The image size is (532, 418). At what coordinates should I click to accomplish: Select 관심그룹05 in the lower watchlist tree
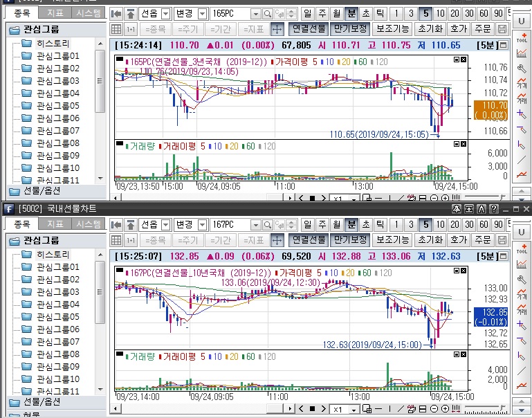coord(58,317)
